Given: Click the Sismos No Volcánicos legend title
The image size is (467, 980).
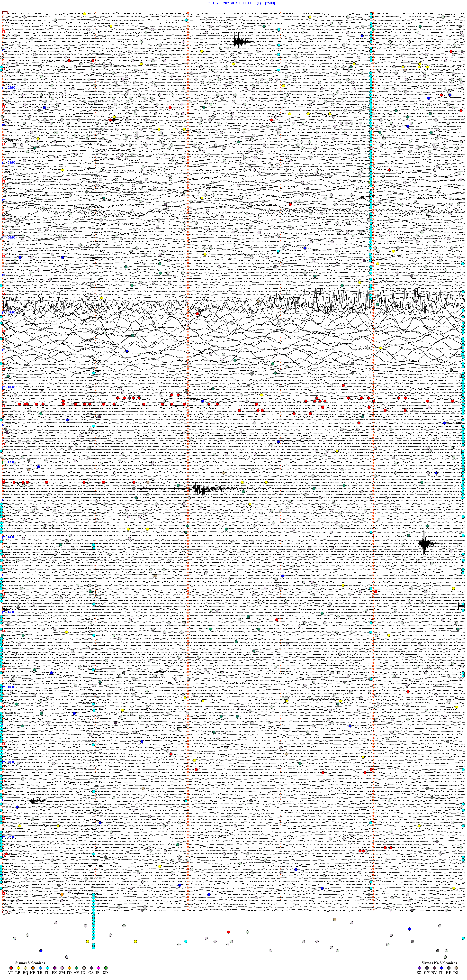Looking at the screenshot, I should point(439,963).
